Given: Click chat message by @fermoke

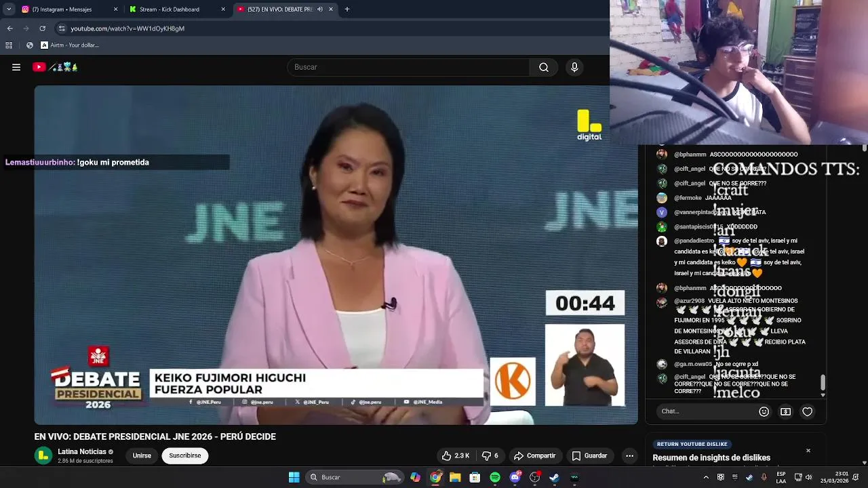Looking at the screenshot, I should pyautogui.click(x=694, y=198).
